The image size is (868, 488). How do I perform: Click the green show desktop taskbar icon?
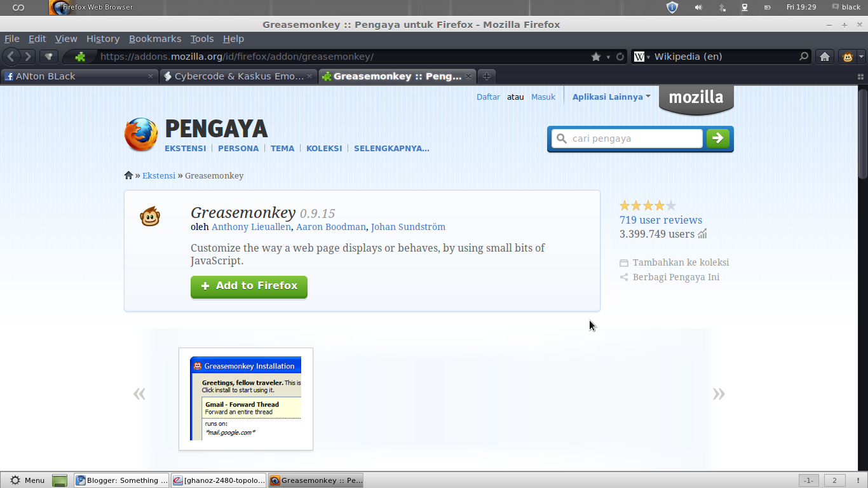tap(60, 481)
